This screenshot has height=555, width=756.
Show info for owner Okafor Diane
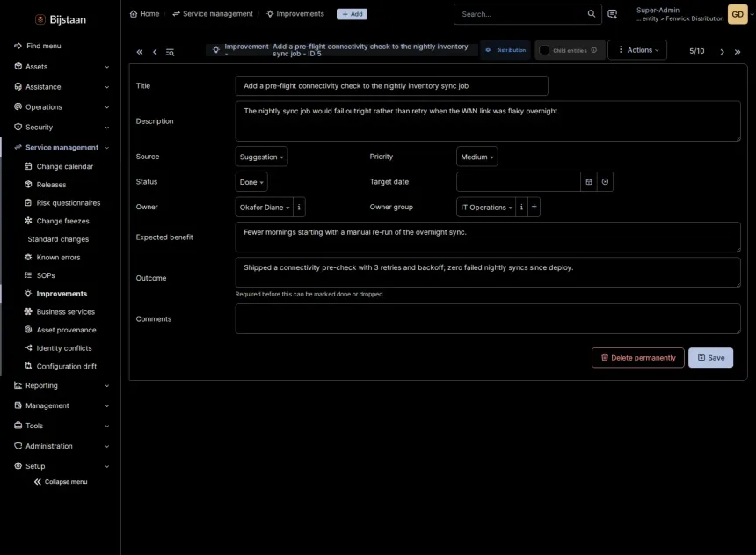[x=299, y=207]
